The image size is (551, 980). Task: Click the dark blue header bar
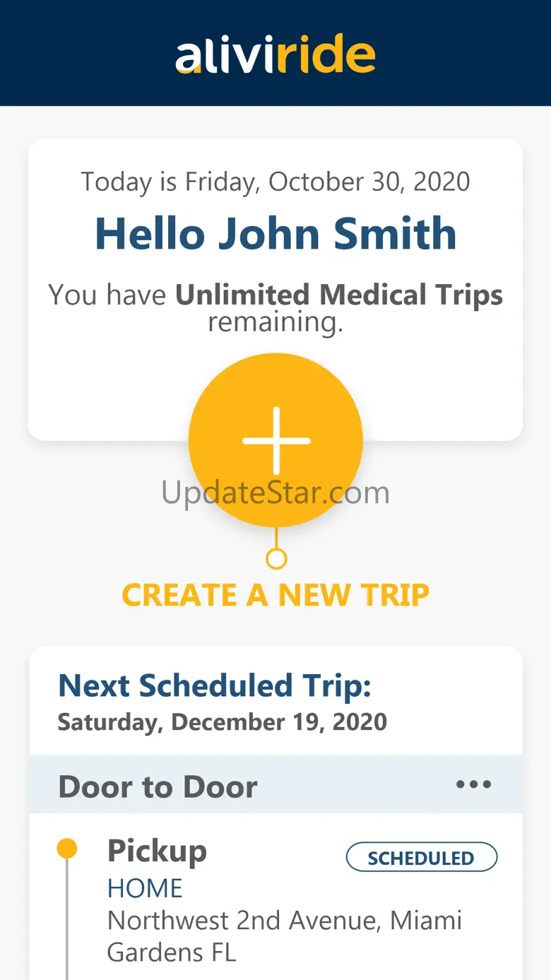(x=275, y=53)
